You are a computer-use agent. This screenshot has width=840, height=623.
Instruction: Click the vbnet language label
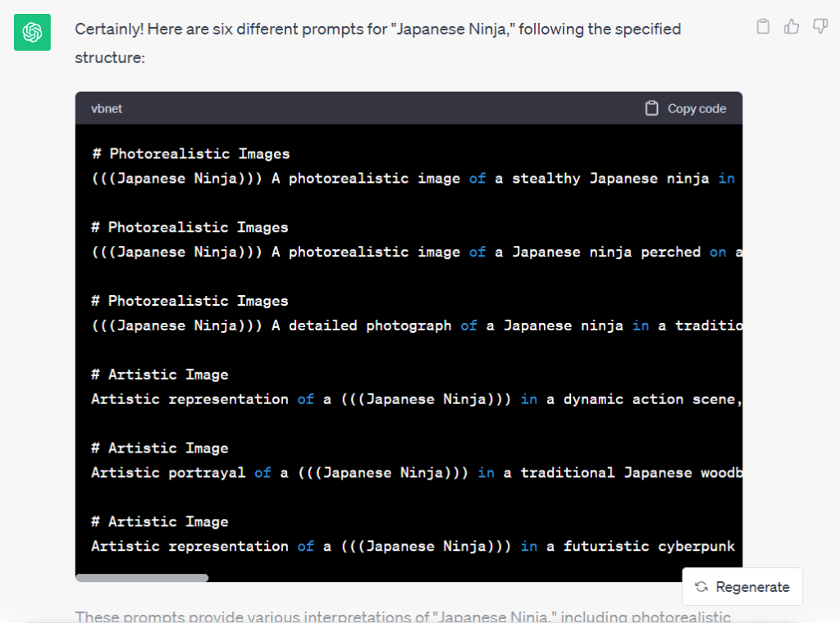(x=107, y=109)
